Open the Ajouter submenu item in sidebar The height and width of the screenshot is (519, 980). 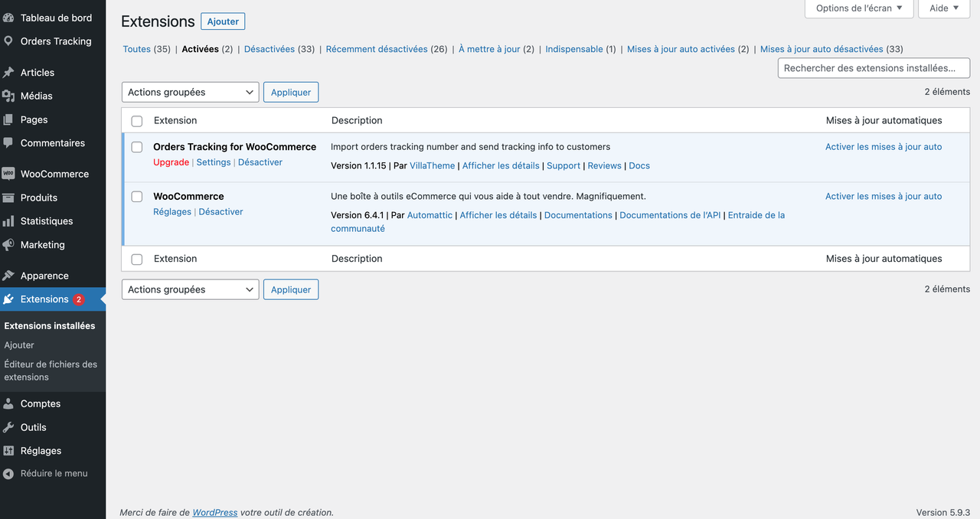tap(19, 345)
